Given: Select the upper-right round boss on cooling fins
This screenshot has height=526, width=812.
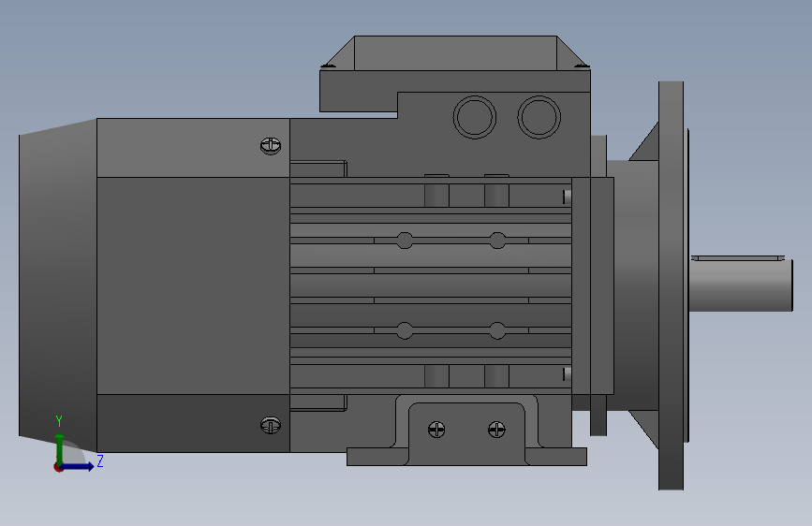Looking at the screenshot, I should pyautogui.click(x=497, y=241).
